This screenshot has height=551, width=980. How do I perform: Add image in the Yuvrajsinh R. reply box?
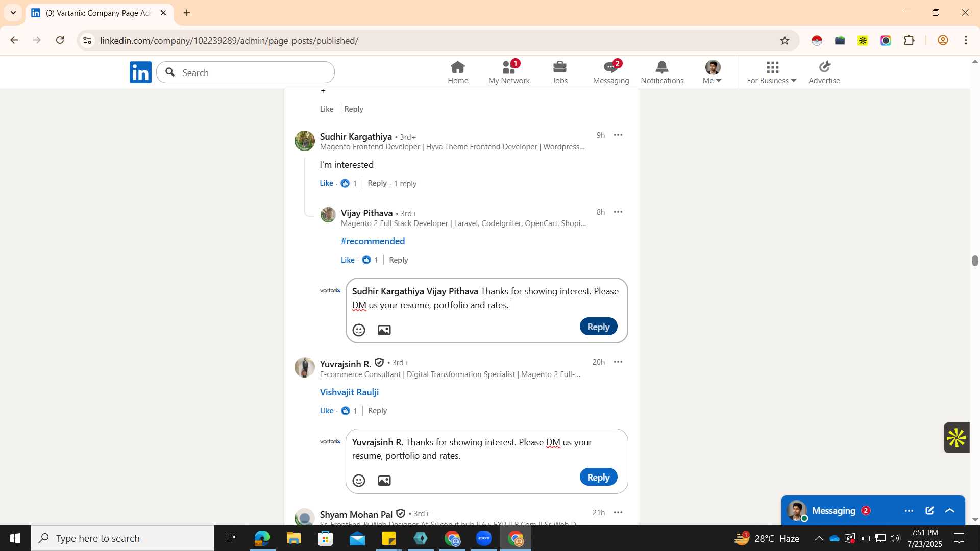pos(384,481)
